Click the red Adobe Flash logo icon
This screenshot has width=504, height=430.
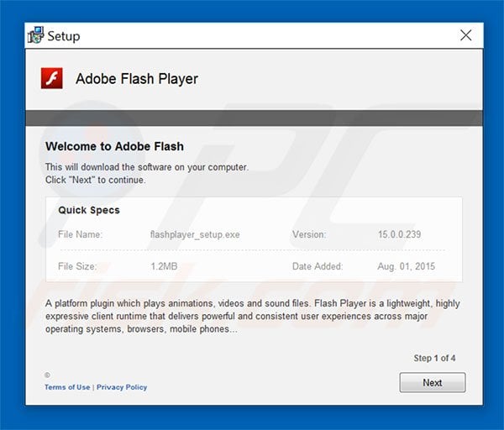52,78
